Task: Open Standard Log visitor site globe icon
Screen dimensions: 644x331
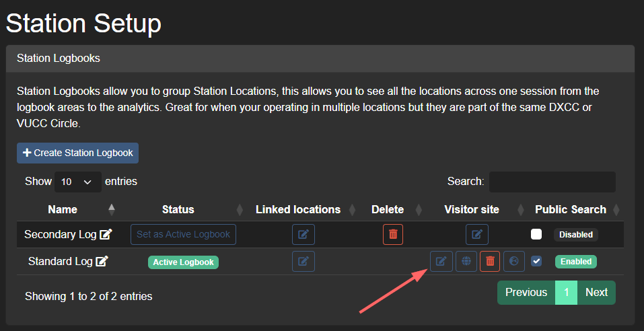Action: pos(466,261)
